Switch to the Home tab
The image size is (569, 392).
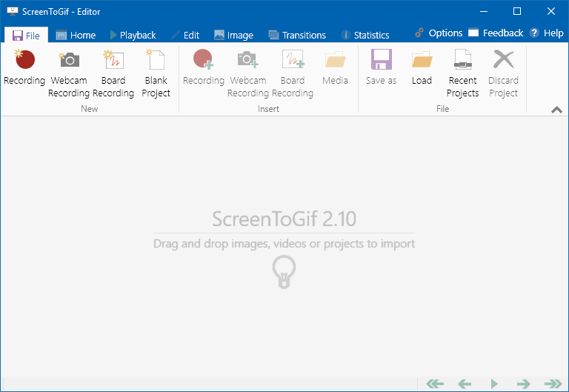click(x=76, y=36)
